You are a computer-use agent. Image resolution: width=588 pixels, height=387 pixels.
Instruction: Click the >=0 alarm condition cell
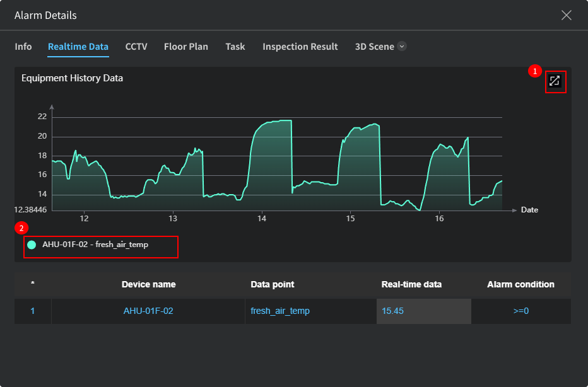click(520, 311)
